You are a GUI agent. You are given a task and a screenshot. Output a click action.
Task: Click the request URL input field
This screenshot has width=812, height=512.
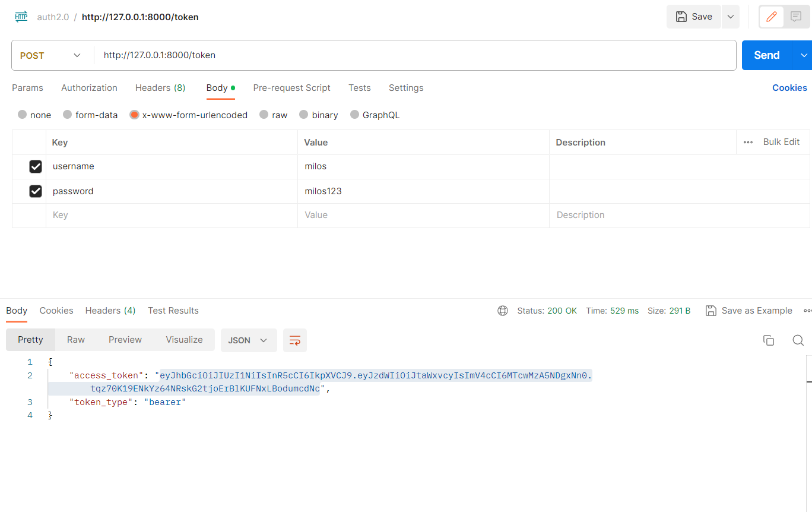415,55
